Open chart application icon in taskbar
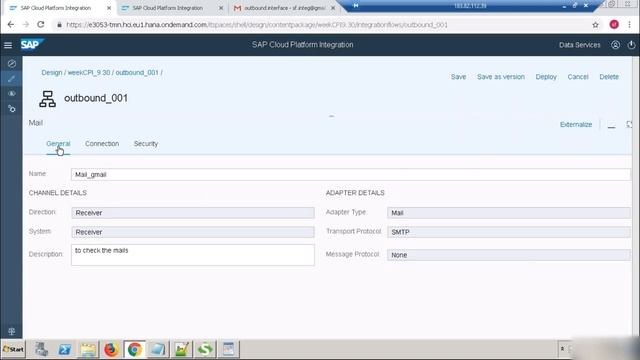 (182, 349)
